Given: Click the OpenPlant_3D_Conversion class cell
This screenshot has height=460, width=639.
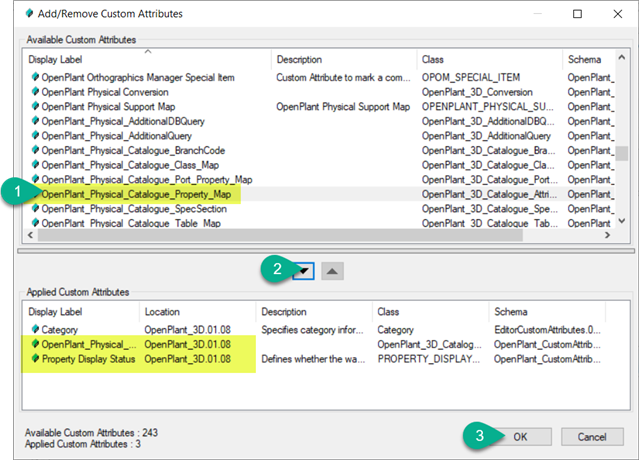Looking at the screenshot, I should point(477,92).
